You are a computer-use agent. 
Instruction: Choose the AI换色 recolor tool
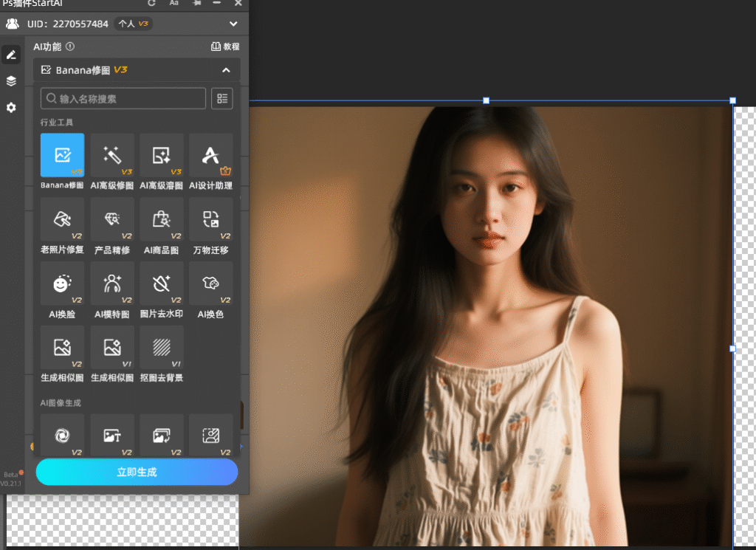(211, 283)
